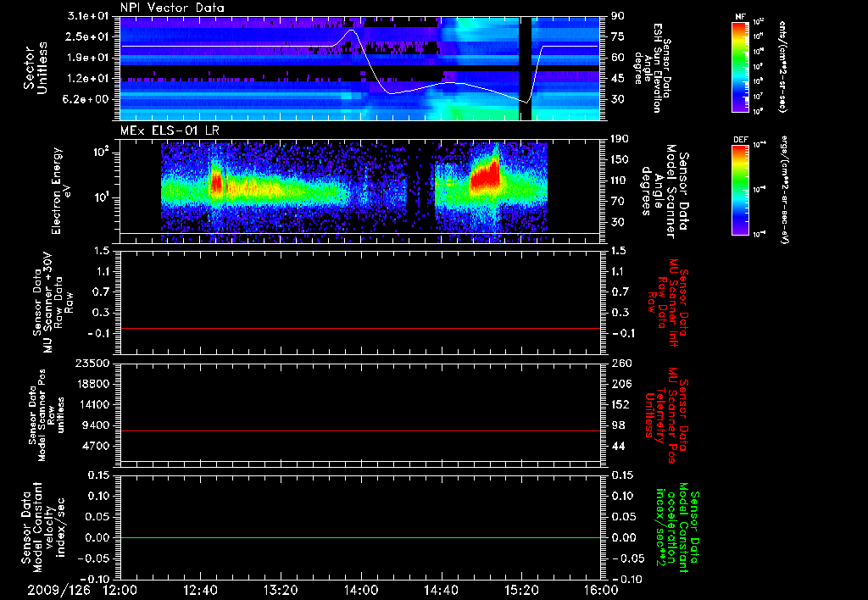Click the 14:00 time tick label
This screenshot has height=600, width=868.
[x=361, y=590]
